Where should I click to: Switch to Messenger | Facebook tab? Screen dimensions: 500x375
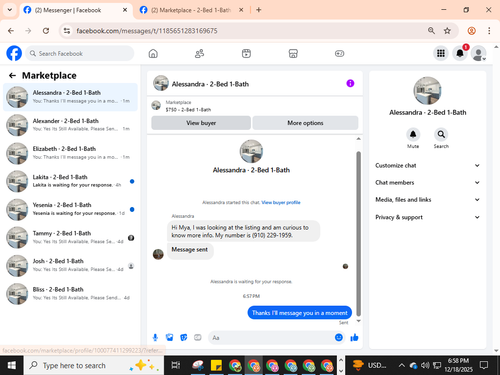click(75, 10)
